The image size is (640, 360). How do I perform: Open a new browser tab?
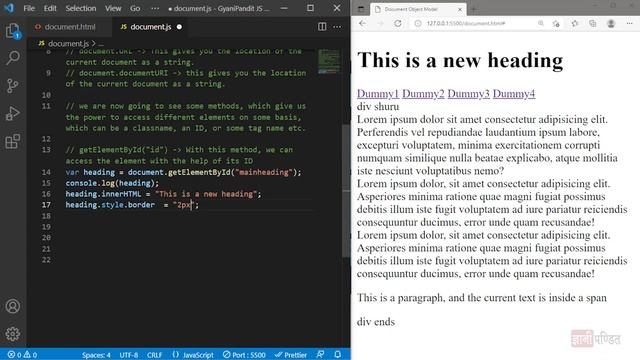pos(473,9)
